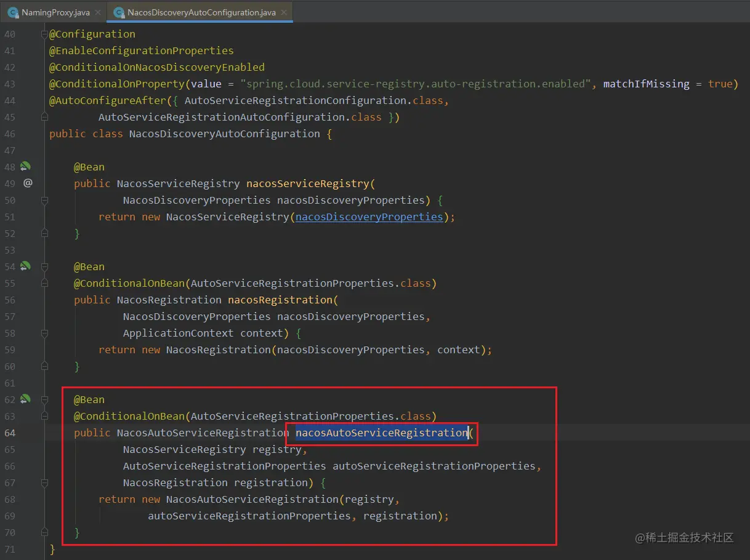Click the @Bean annotation on line 48
750x560 pixels.
(x=89, y=167)
